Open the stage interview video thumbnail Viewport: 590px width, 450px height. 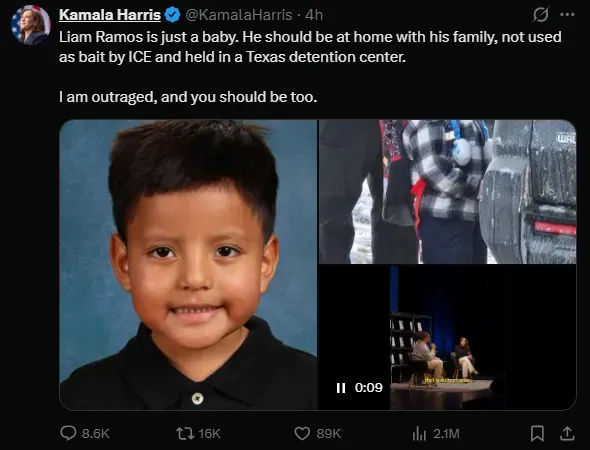coord(447,338)
